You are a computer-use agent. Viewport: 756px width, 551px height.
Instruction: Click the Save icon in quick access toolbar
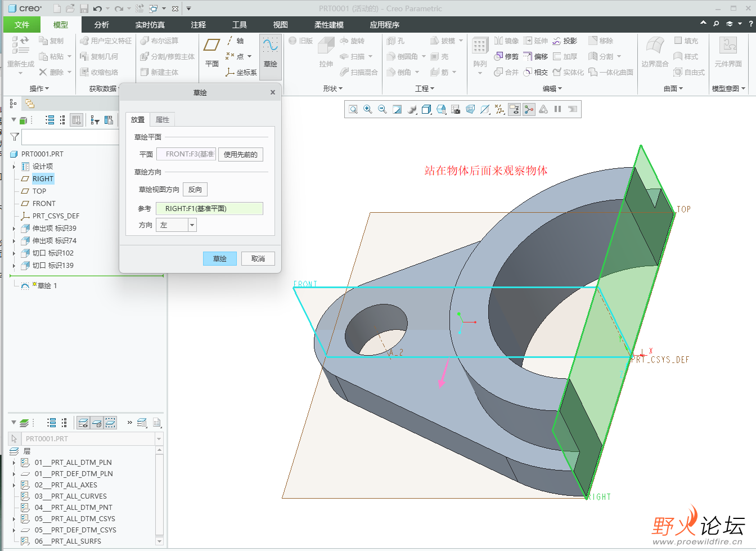coord(84,8)
